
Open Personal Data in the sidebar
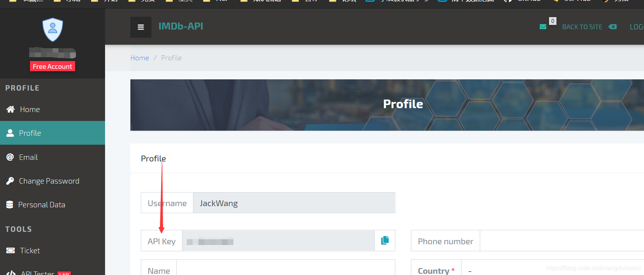(x=53, y=205)
